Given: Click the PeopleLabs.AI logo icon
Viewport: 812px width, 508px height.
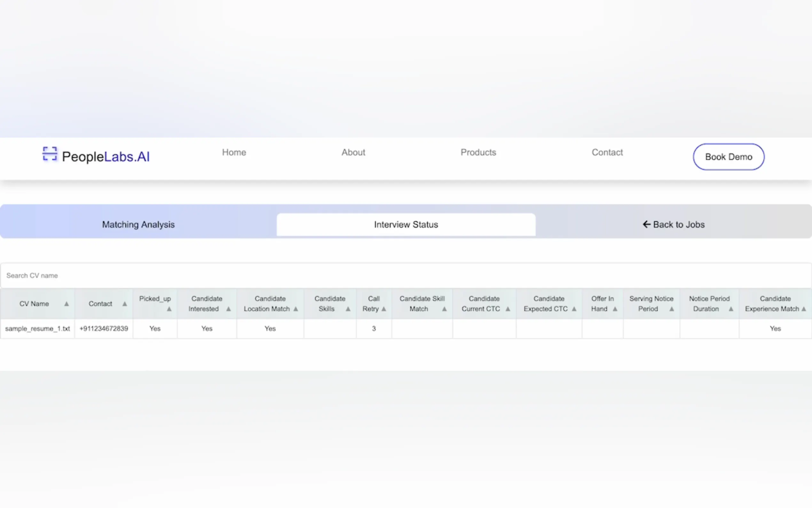Looking at the screenshot, I should point(50,154).
